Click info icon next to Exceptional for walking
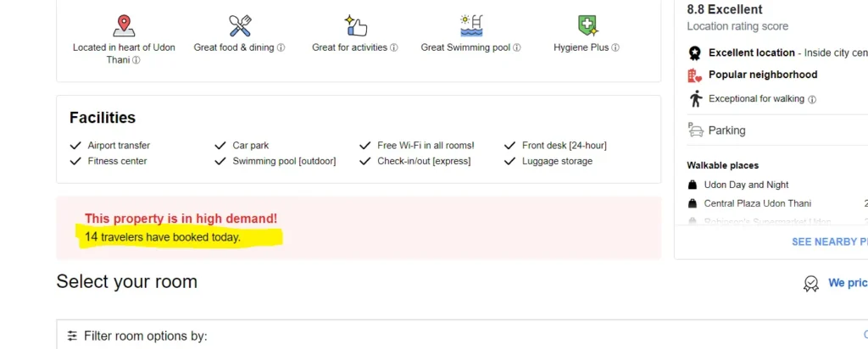Screen dimensions: 868x349 tap(812, 99)
